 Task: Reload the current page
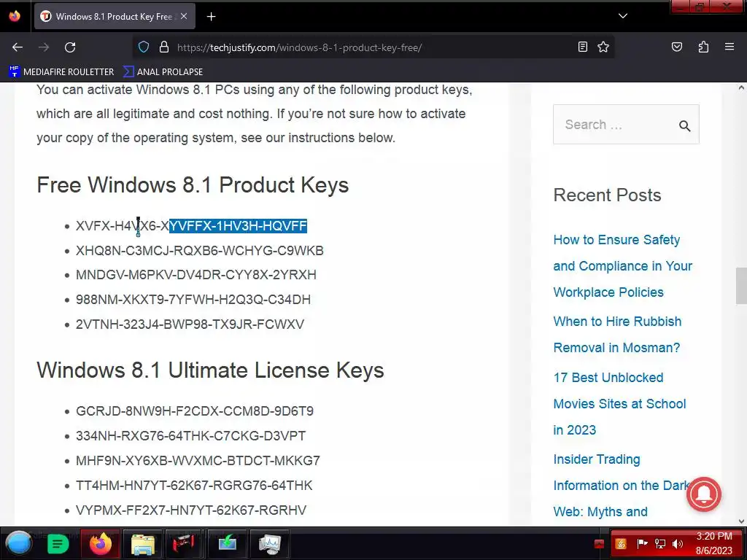click(70, 47)
